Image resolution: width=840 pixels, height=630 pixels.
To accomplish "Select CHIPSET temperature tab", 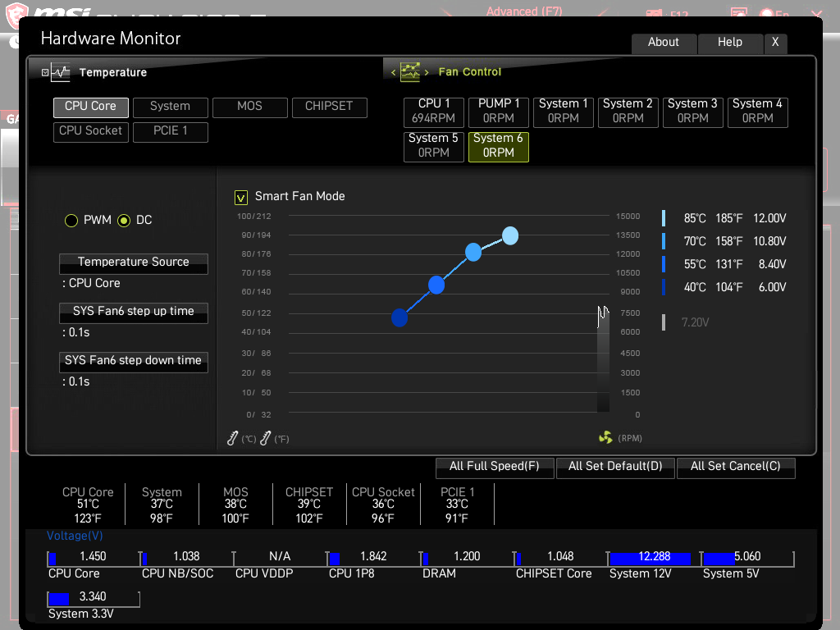I will [x=330, y=107].
